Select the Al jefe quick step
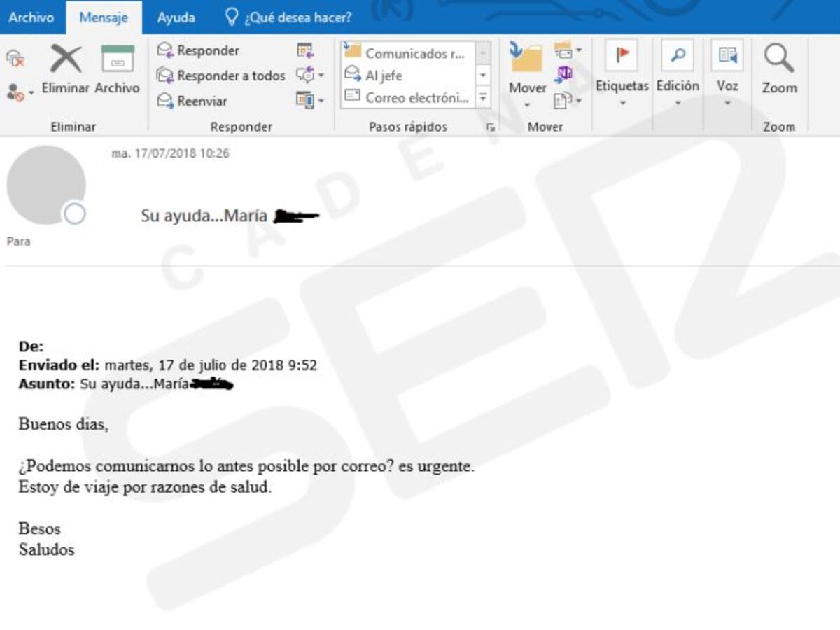840x630 pixels. click(406, 76)
